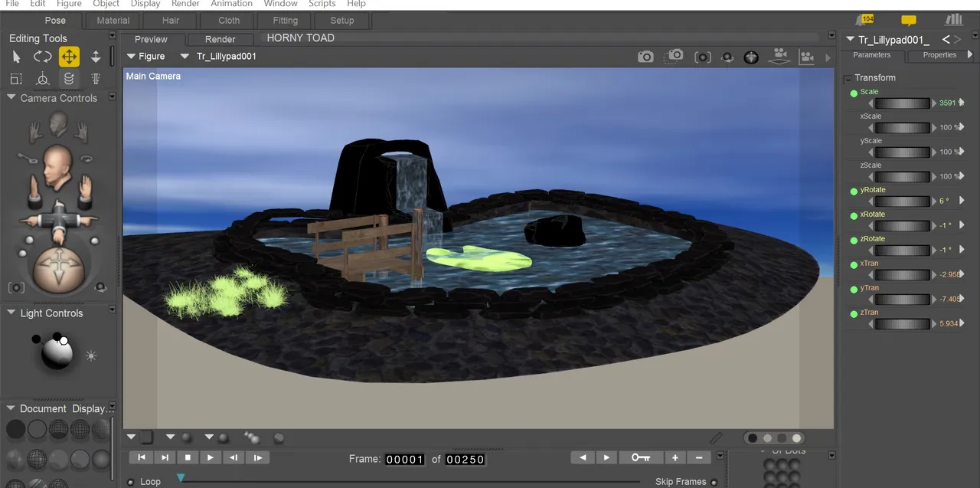The width and height of the screenshot is (980, 488).
Task: Switch to the Setup room tab
Action: click(342, 21)
